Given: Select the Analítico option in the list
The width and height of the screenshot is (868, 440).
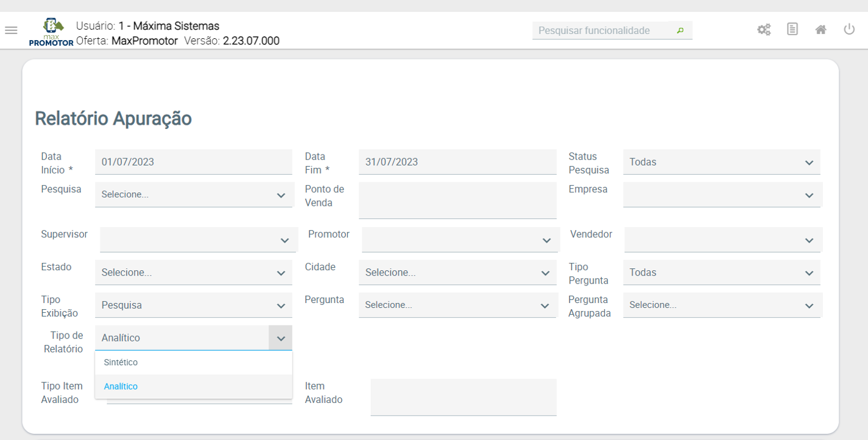Looking at the screenshot, I should 194,386.
